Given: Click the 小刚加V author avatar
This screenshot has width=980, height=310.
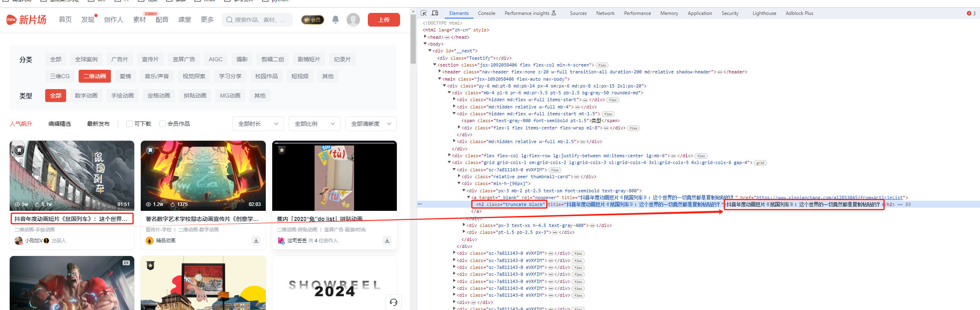Looking at the screenshot, I should (19, 241).
